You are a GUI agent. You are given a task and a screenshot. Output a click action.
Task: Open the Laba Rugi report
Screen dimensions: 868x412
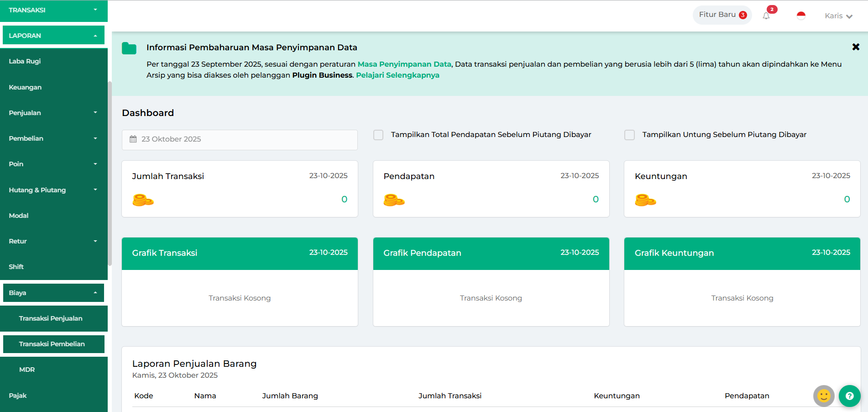click(x=25, y=61)
